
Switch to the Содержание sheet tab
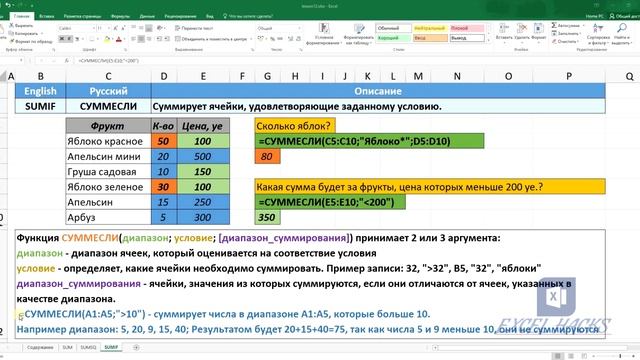[40, 347]
